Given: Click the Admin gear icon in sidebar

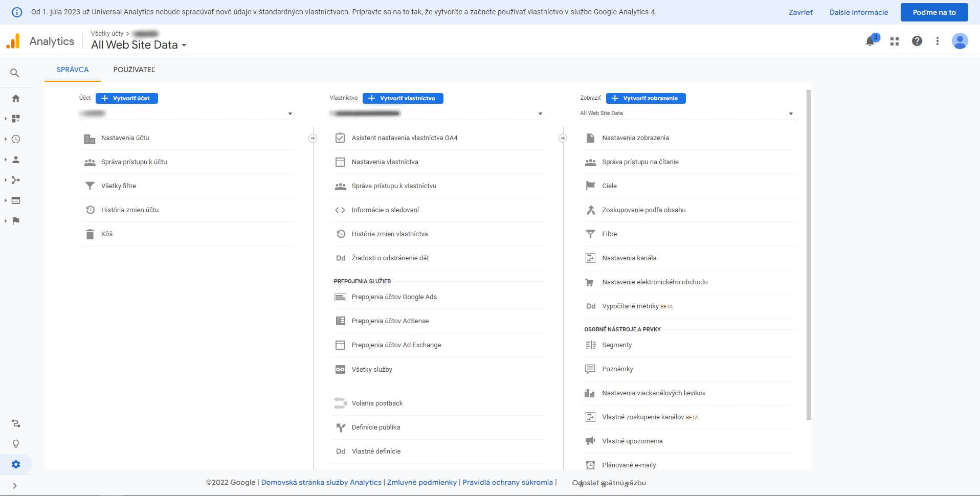Looking at the screenshot, I should coord(16,464).
